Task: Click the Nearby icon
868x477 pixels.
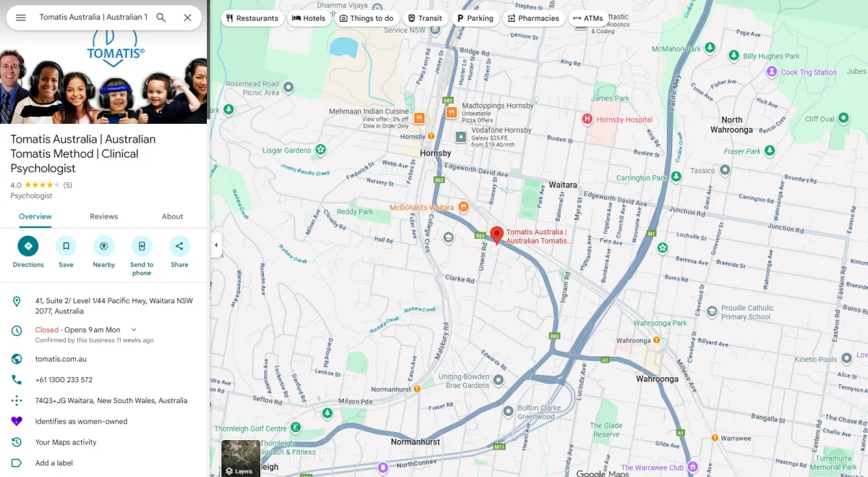Action: [104, 246]
